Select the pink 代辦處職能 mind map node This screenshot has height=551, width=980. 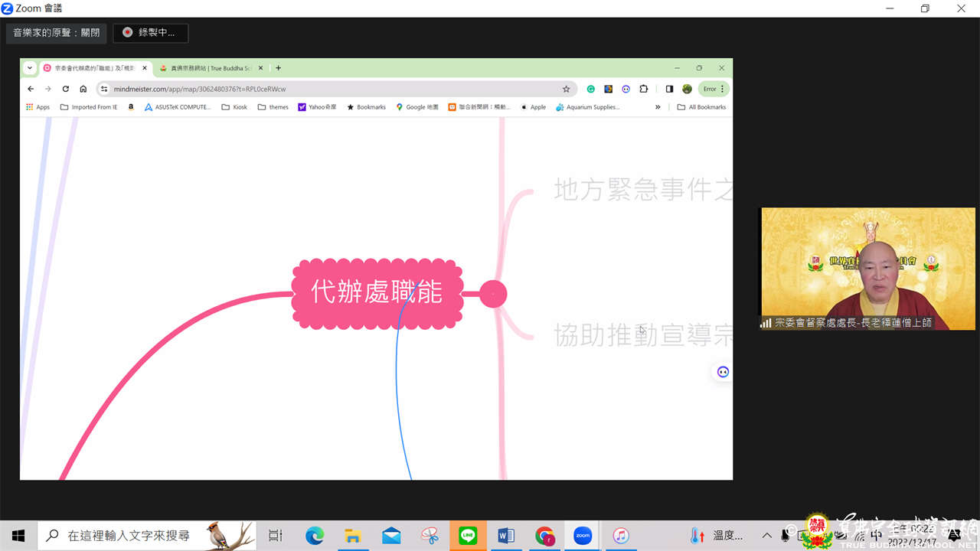pos(377,293)
